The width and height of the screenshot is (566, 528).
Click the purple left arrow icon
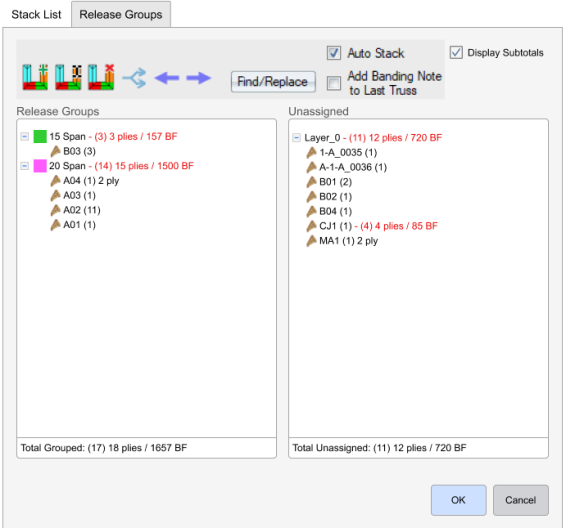tap(167, 78)
